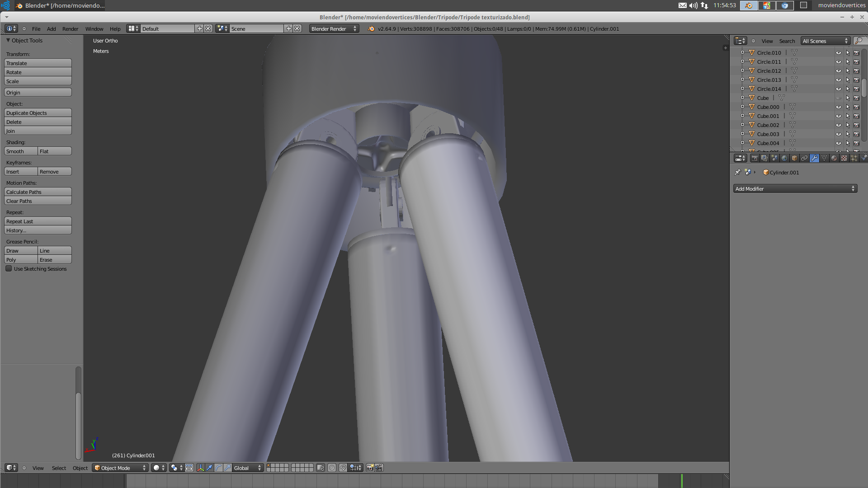Open the Particles properties tab
The height and width of the screenshot is (488, 868).
click(854, 158)
